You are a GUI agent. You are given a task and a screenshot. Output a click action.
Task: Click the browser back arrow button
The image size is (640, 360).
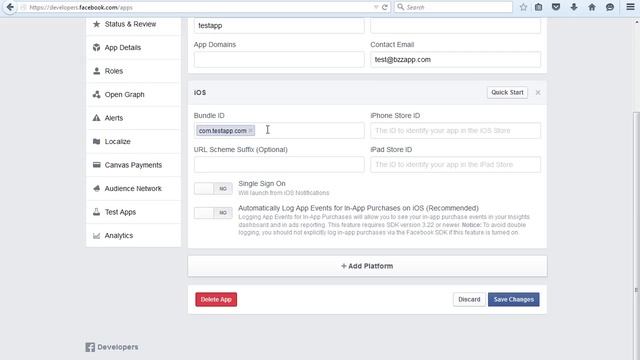(x=10, y=7)
